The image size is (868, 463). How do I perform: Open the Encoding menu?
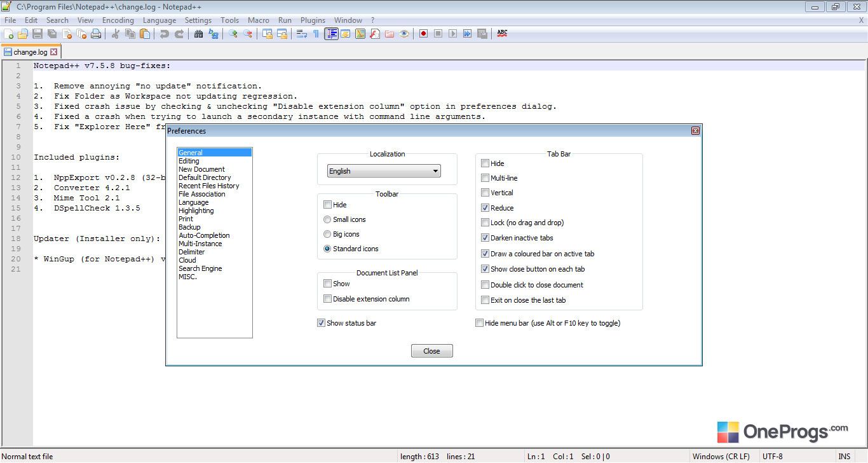[118, 20]
